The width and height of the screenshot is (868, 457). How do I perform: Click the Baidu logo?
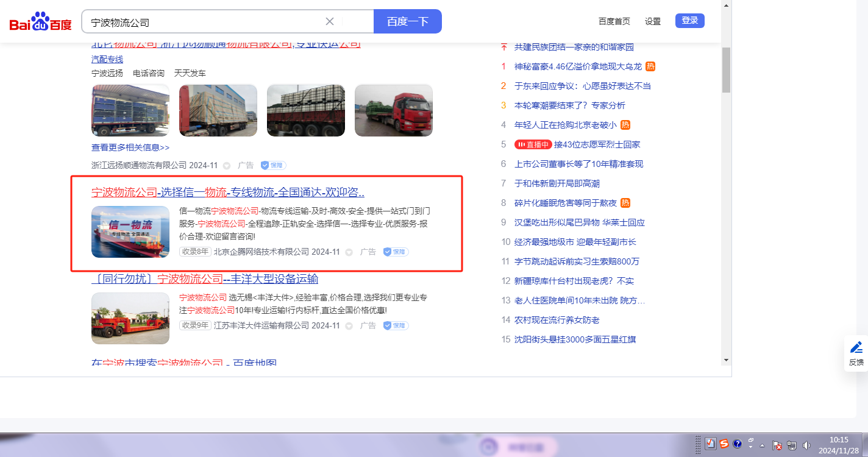(x=41, y=22)
